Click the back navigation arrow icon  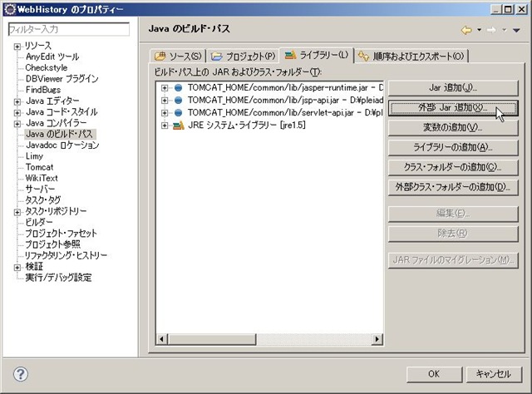tap(466, 30)
